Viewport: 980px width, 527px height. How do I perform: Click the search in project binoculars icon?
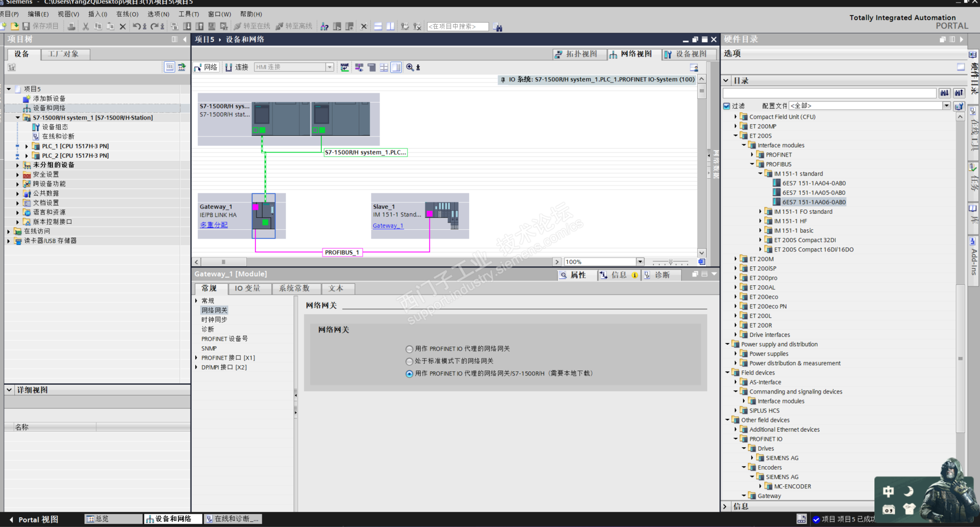coord(497,27)
